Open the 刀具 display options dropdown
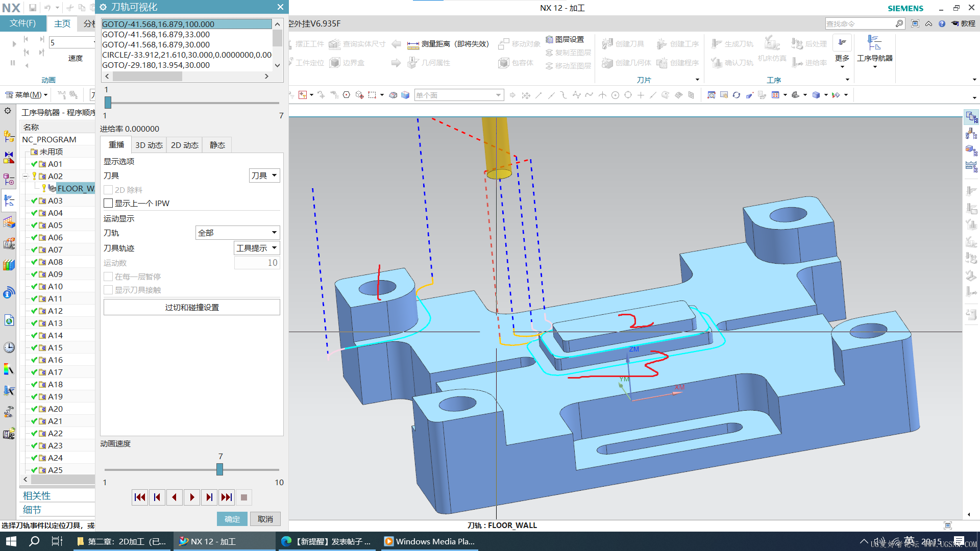 (x=263, y=176)
